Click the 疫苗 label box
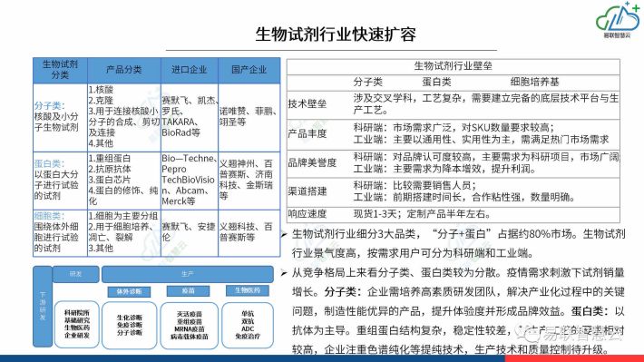644x362 pixels. pyautogui.click(x=188, y=291)
